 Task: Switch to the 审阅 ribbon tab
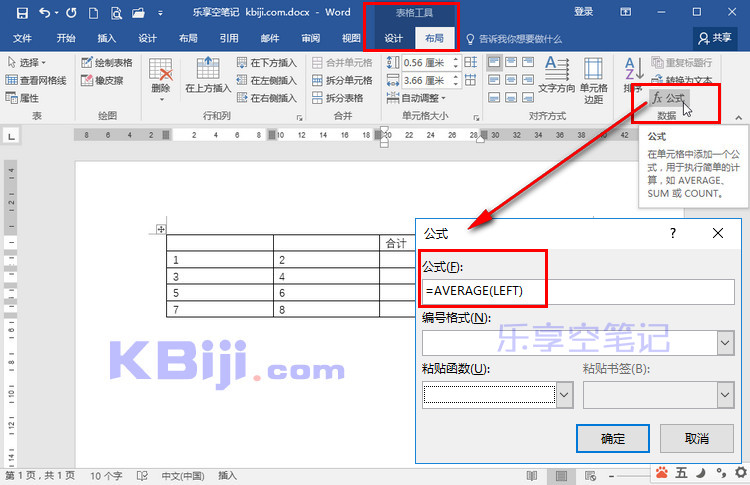310,38
